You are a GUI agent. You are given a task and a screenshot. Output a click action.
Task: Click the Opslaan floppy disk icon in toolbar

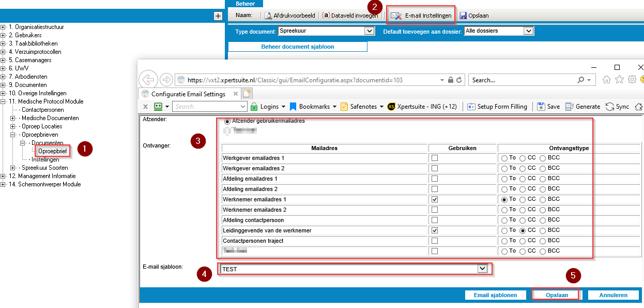(x=463, y=16)
